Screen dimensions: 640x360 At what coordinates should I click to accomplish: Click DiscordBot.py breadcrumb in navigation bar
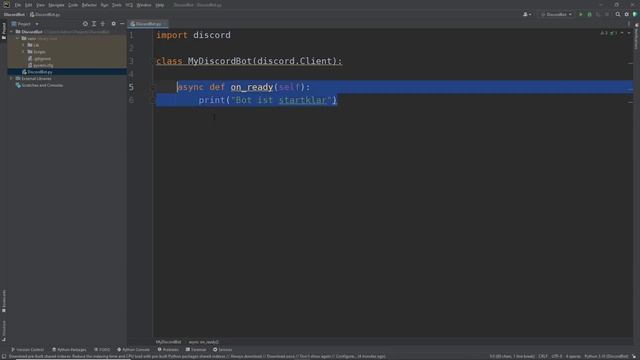pyautogui.click(x=45, y=14)
